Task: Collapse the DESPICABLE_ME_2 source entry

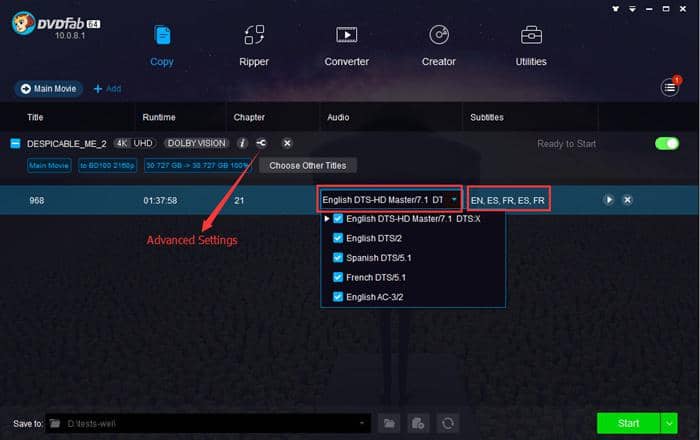Action: [x=15, y=144]
